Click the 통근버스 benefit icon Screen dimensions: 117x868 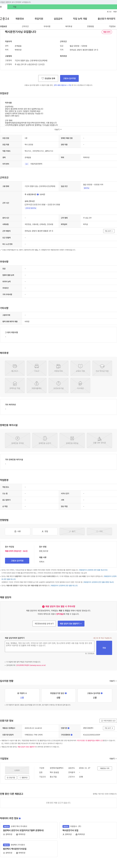15,368
